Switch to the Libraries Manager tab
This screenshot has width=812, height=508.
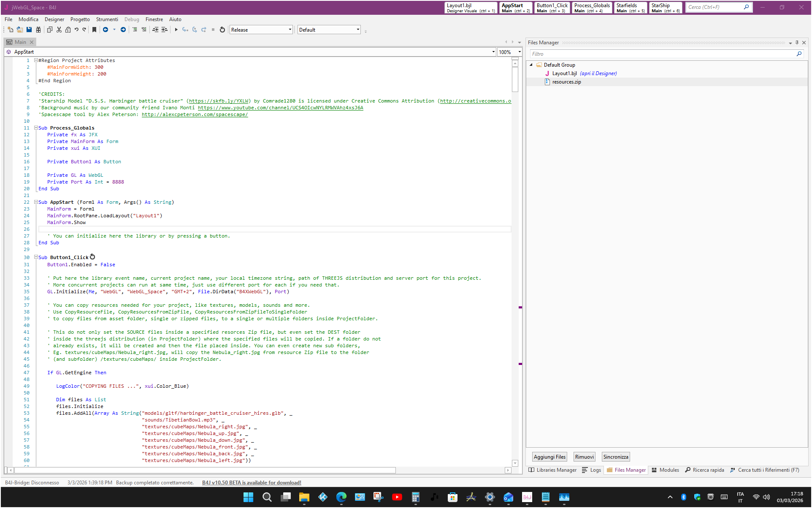(x=552, y=470)
